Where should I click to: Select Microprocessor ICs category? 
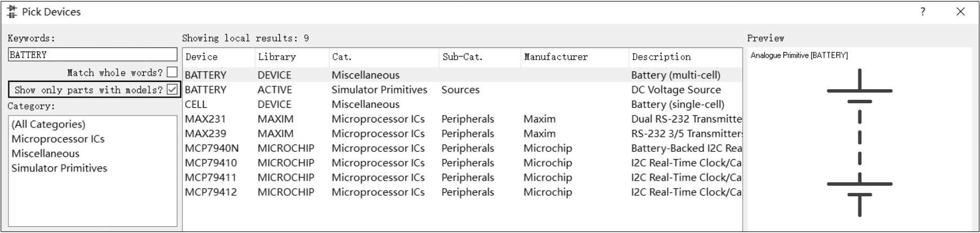[58, 139]
